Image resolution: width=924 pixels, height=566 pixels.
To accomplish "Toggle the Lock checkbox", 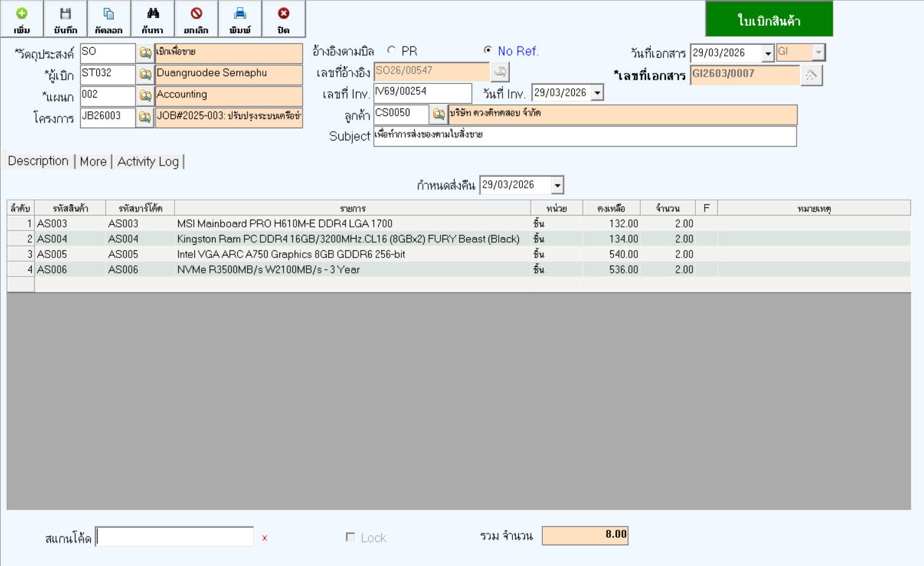I will tap(350, 537).
